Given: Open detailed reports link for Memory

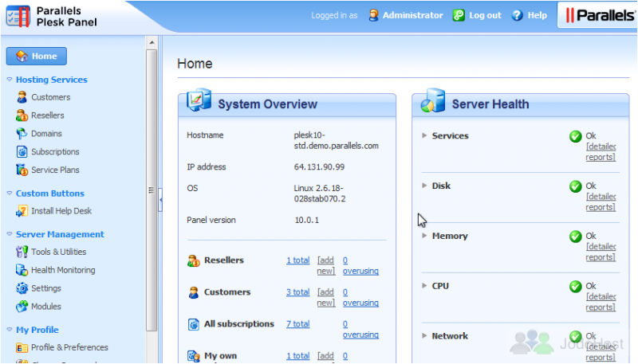Looking at the screenshot, I should pos(601,252).
